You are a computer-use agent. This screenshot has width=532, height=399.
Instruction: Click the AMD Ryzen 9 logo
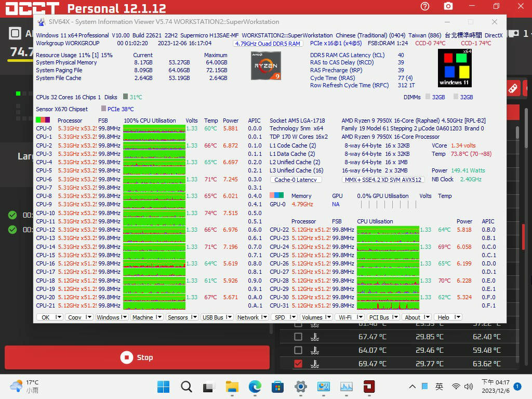(x=266, y=66)
